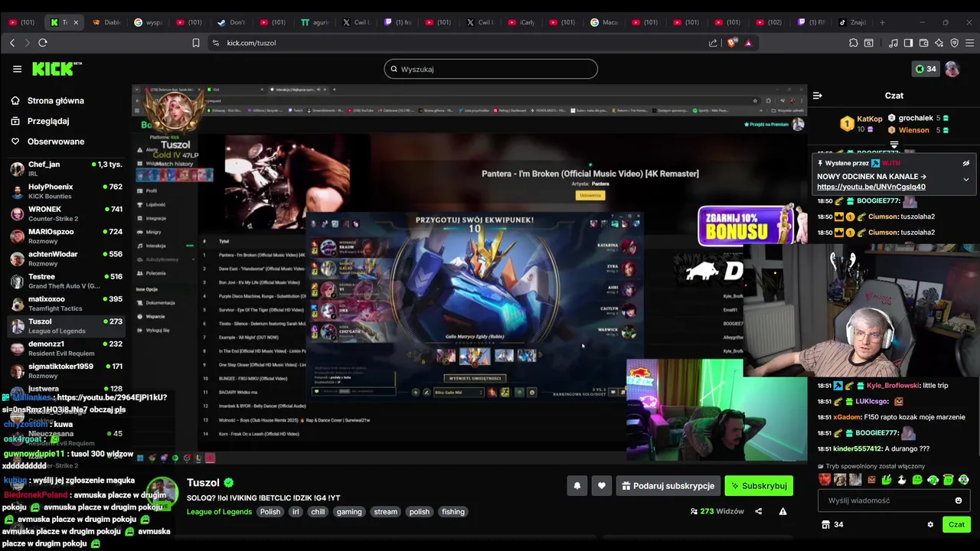Open Chef_jan channel in sidebar
The width and height of the screenshot is (980, 551).
click(x=66, y=169)
